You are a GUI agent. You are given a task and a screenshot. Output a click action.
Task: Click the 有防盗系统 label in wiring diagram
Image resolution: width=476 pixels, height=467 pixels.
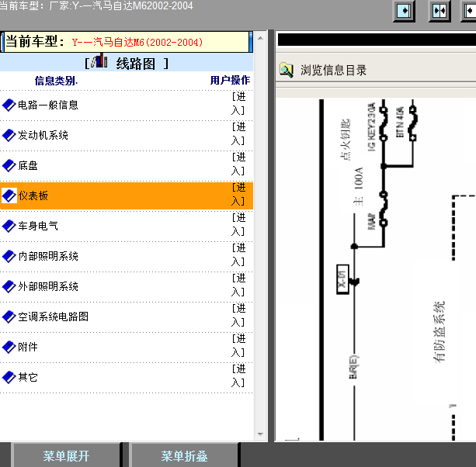pos(439,332)
